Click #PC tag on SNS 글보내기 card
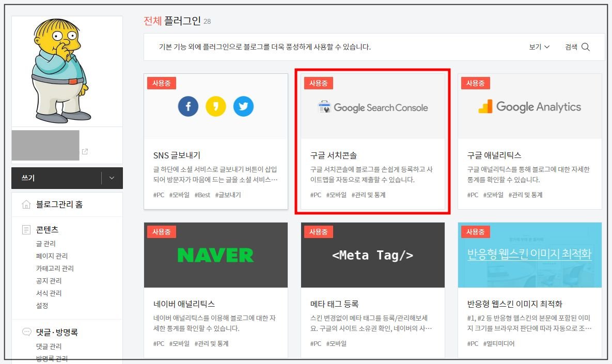Viewport: 612px width, 364px height. (x=159, y=195)
